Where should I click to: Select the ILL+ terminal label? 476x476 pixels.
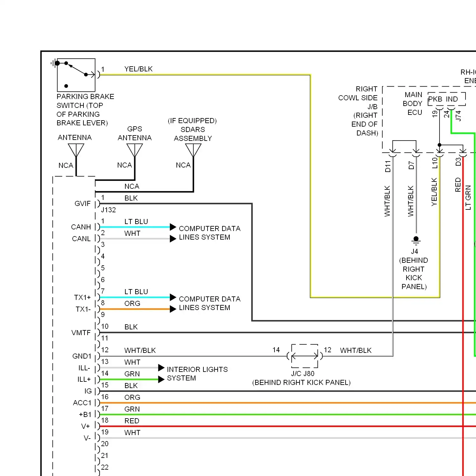coord(84,379)
